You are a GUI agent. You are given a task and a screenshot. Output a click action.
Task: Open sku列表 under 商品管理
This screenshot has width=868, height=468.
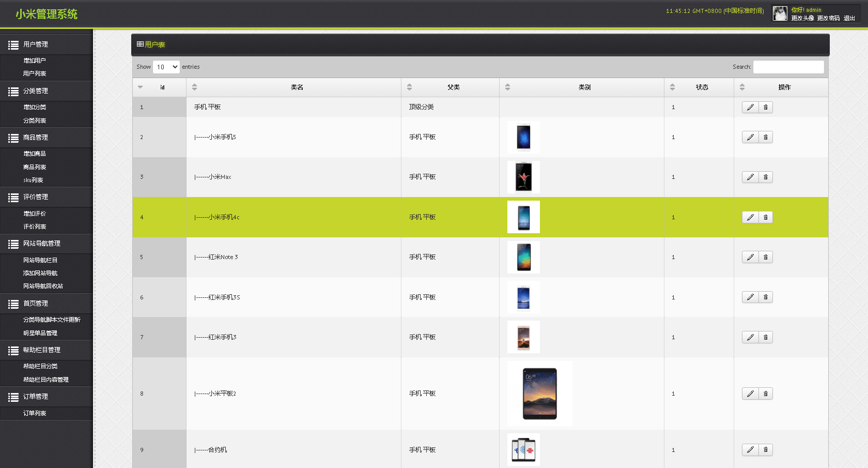[x=33, y=180]
